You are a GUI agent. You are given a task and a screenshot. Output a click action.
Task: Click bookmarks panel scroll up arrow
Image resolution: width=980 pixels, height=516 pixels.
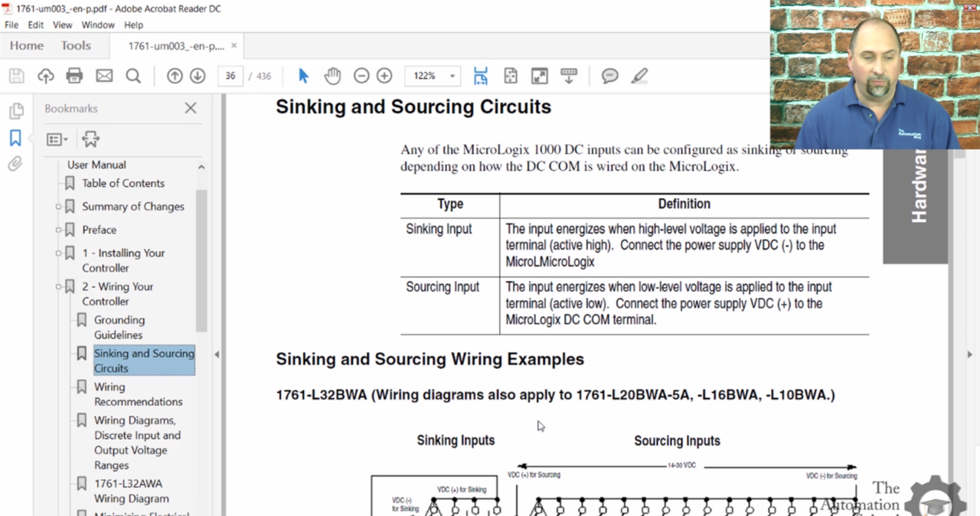point(201,167)
